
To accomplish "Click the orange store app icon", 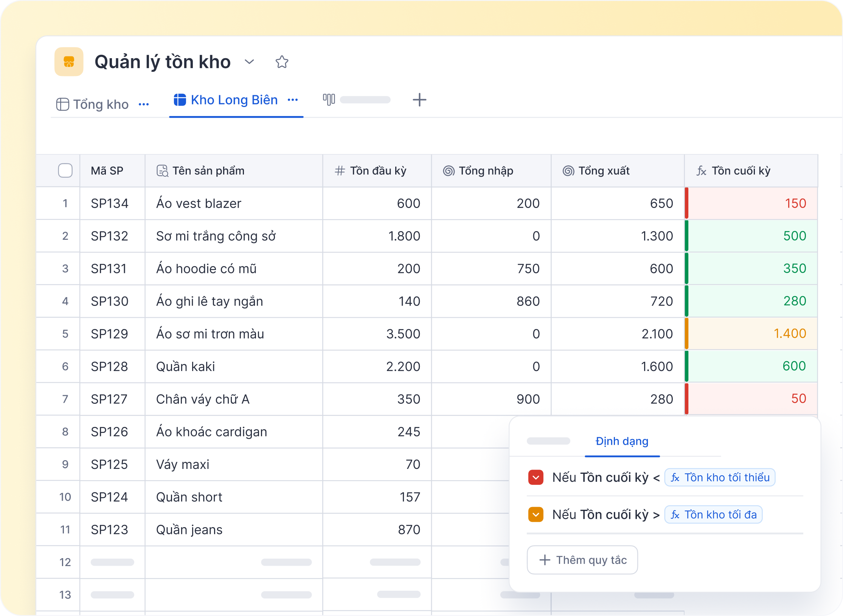I will pyautogui.click(x=69, y=62).
